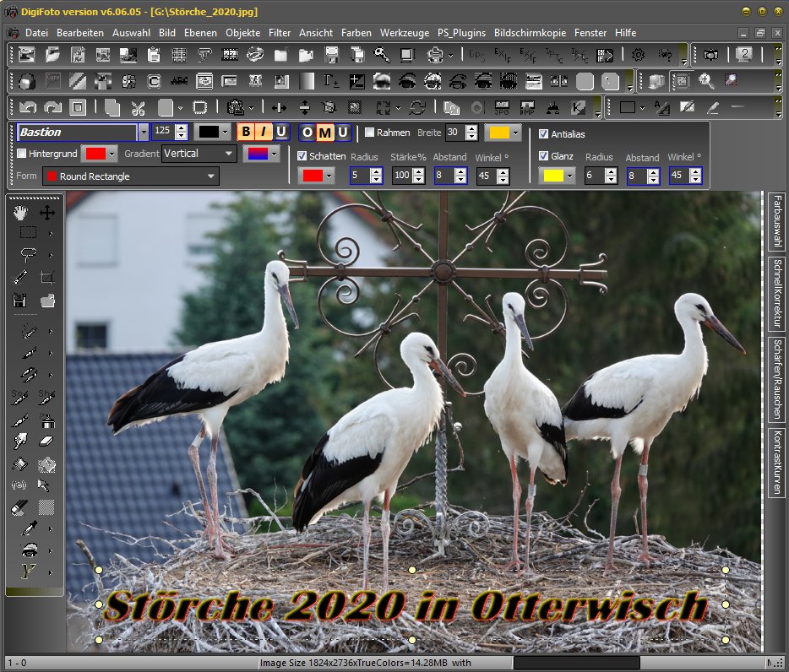Select the Move tool with four arrows
Image resolution: width=789 pixels, height=672 pixels.
coord(47,213)
